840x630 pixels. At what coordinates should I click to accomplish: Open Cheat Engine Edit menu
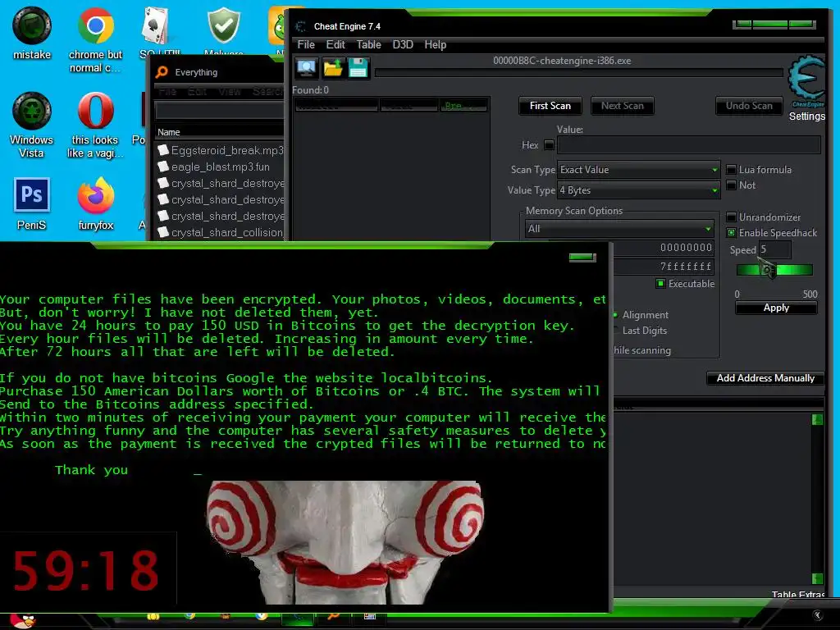(x=336, y=44)
